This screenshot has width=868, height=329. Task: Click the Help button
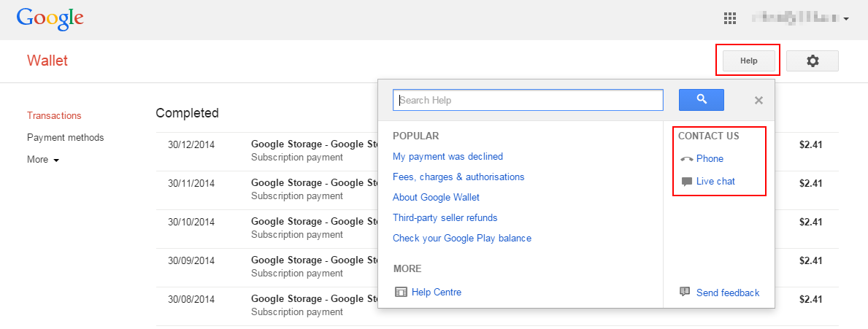click(x=749, y=61)
